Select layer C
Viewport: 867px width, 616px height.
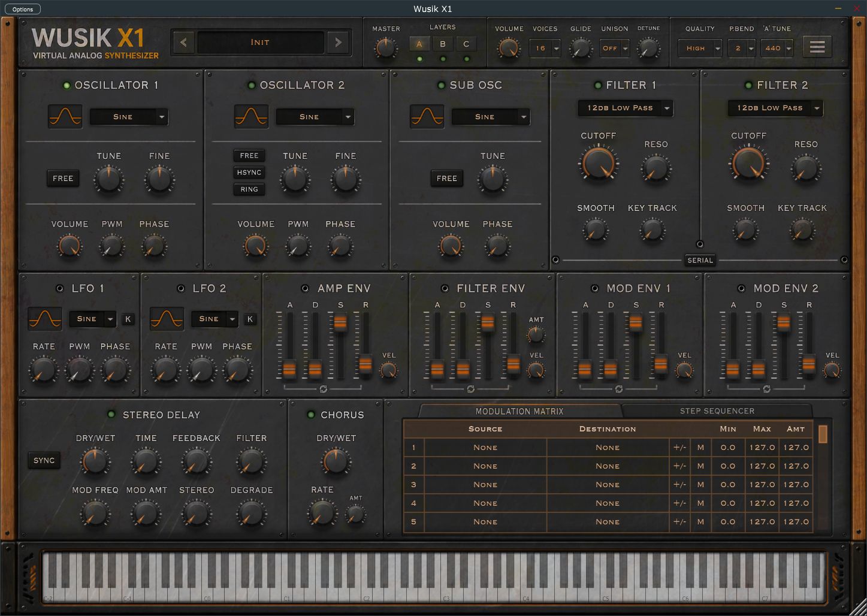(x=466, y=44)
